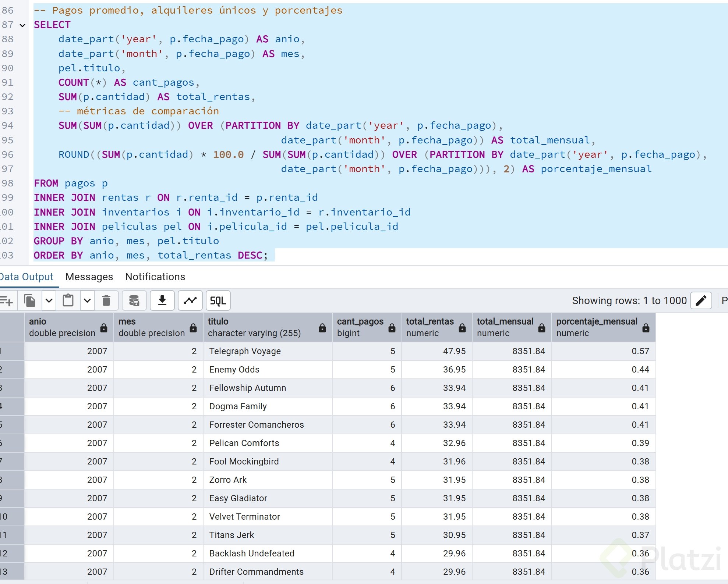Switch to the Messages tab

[x=89, y=277]
